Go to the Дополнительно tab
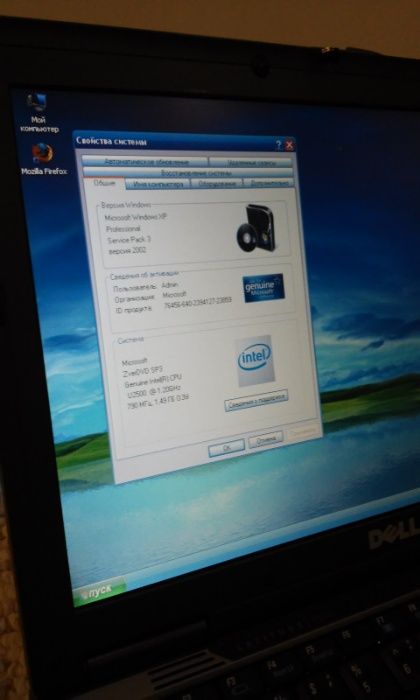This screenshot has width=420, height=700. [x=268, y=183]
